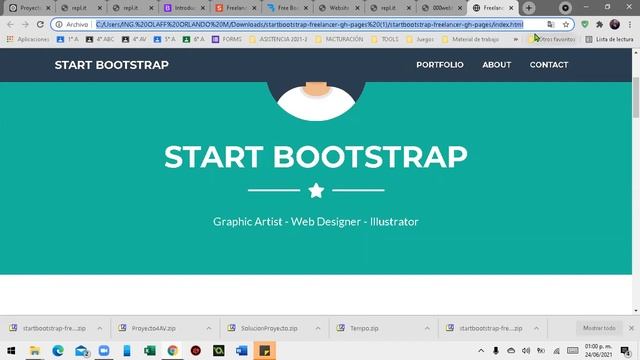The width and height of the screenshot is (640, 360).
Task: Open Zoom from the taskbar
Action: click(104, 351)
